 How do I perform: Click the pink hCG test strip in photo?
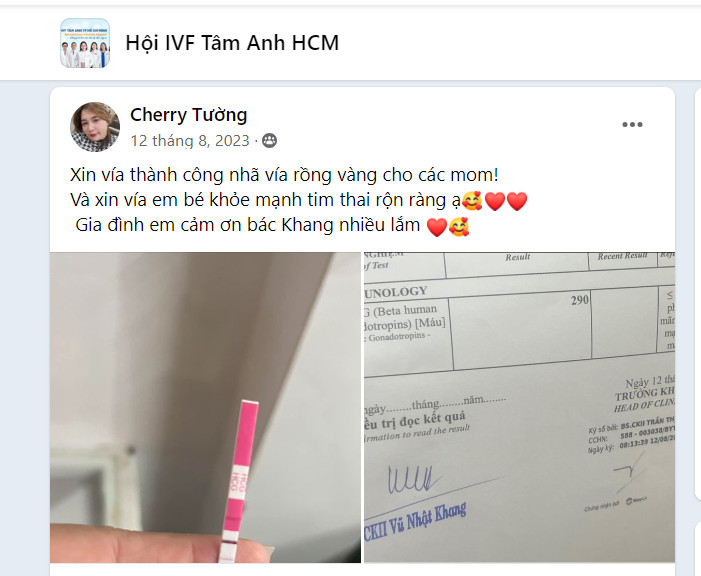pyautogui.click(x=238, y=481)
